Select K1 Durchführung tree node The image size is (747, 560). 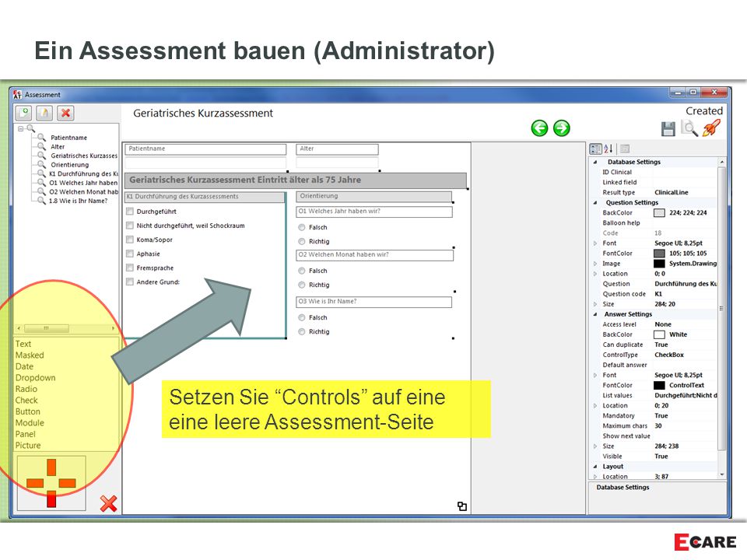tap(83, 173)
